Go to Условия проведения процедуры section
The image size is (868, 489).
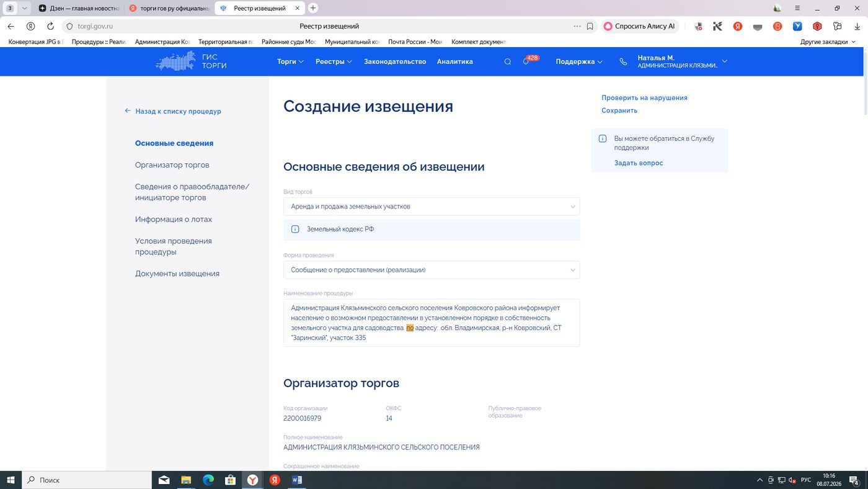[x=174, y=246]
